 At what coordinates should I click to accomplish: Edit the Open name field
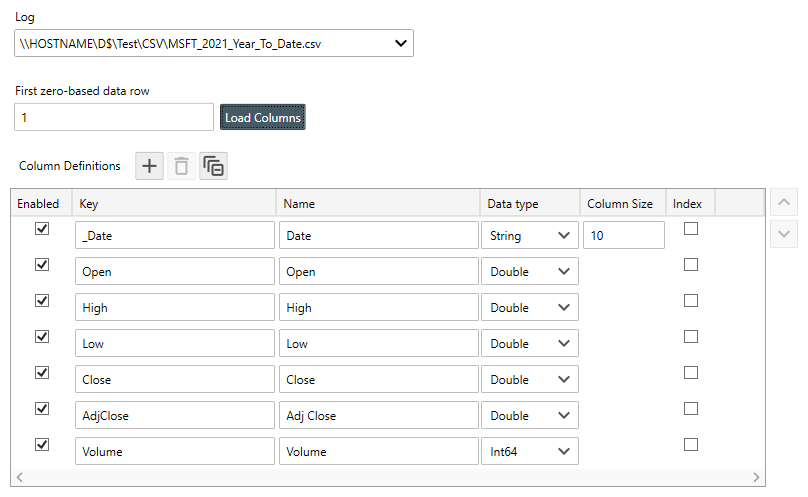point(379,272)
